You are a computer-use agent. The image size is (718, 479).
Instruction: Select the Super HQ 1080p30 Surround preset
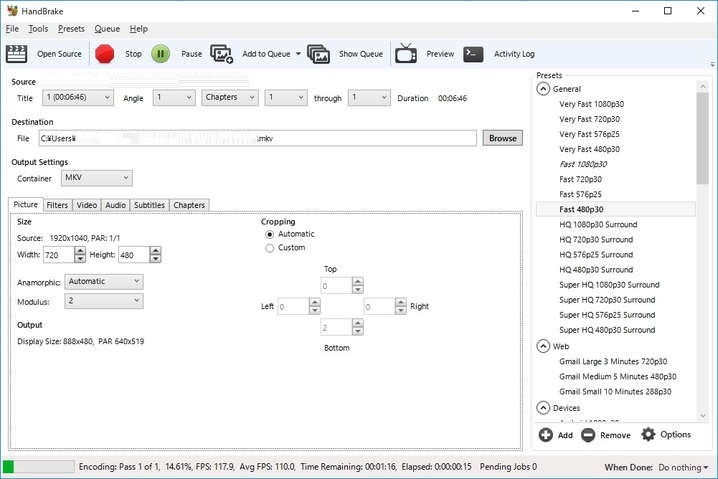click(609, 285)
